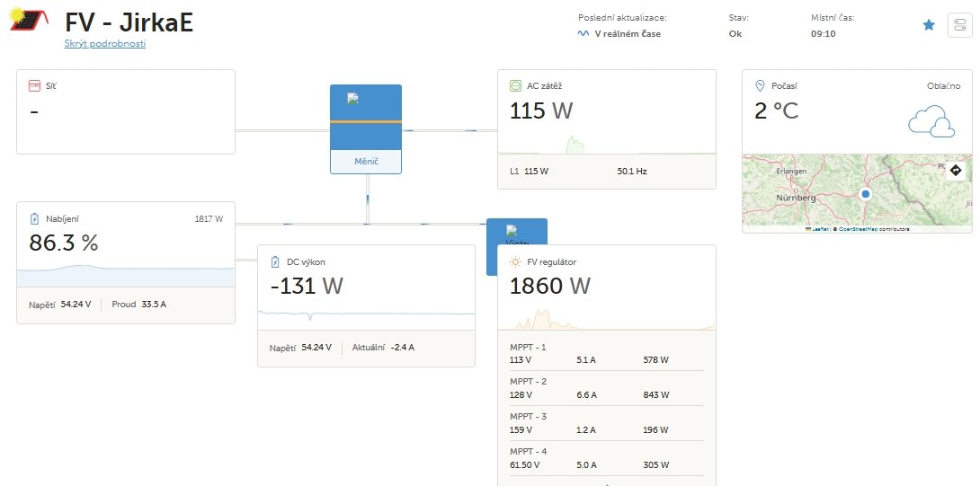
Task: Click the FV regulátor sun icon
Action: pyautogui.click(x=516, y=261)
